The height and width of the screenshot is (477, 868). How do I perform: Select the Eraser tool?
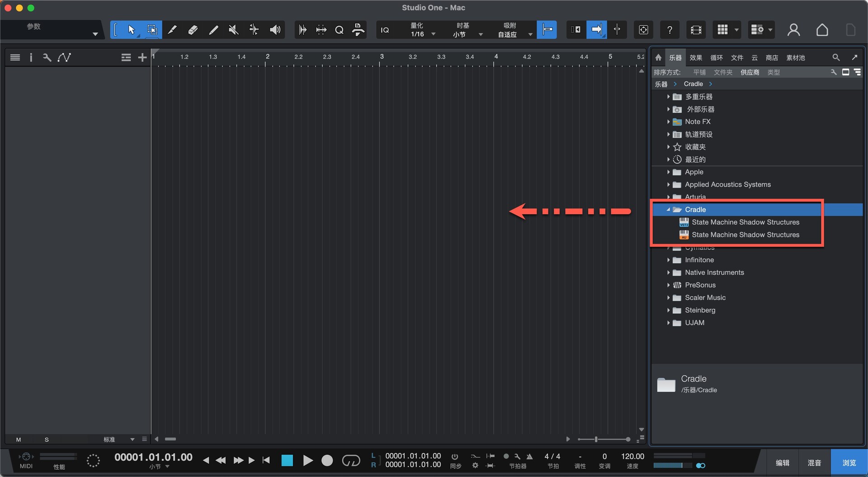(193, 30)
